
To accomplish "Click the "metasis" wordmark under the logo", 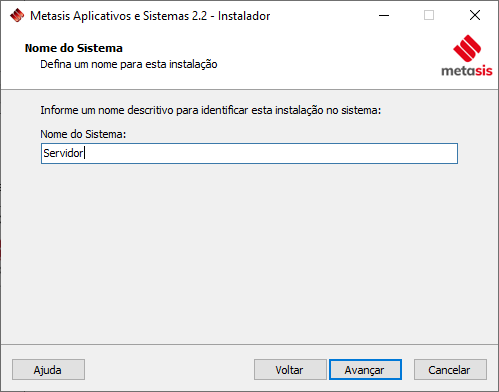I will (467, 71).
